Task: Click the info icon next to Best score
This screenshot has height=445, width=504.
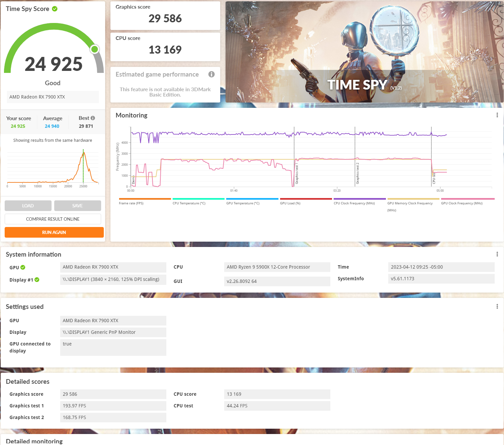Action: coord(93,118)
